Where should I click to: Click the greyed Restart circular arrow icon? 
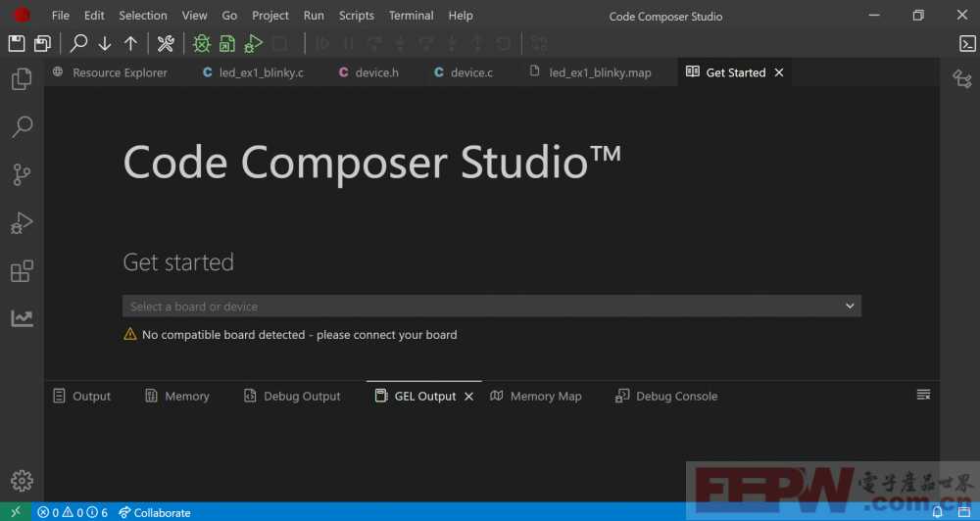pyautogui.click(x=503, y=43)
